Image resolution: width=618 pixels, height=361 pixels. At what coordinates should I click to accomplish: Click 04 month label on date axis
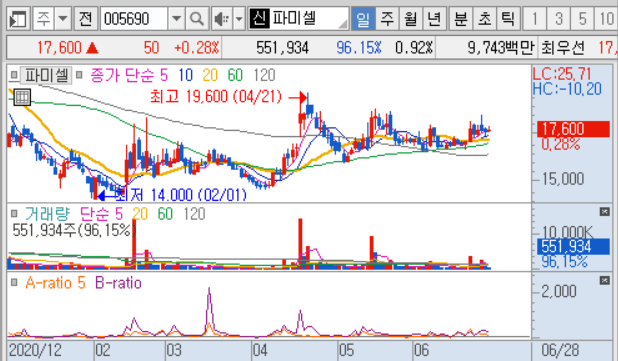pos(260,350)
